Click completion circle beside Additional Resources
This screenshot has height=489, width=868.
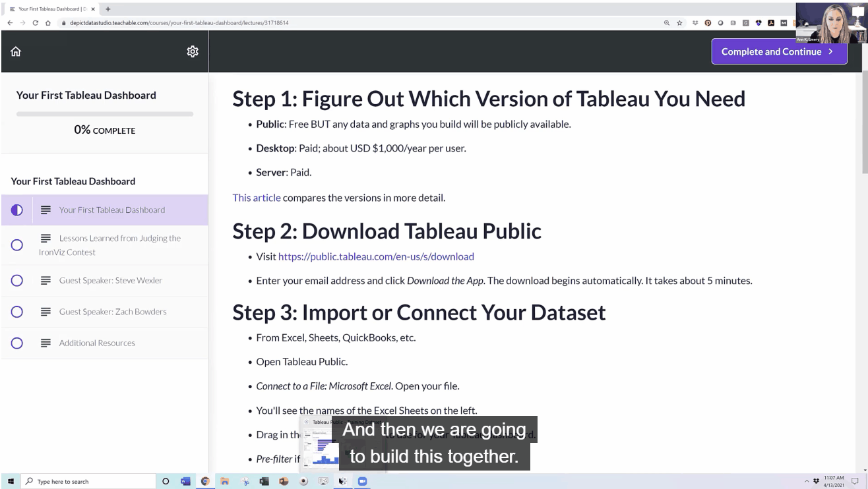(x=17, y=343)
